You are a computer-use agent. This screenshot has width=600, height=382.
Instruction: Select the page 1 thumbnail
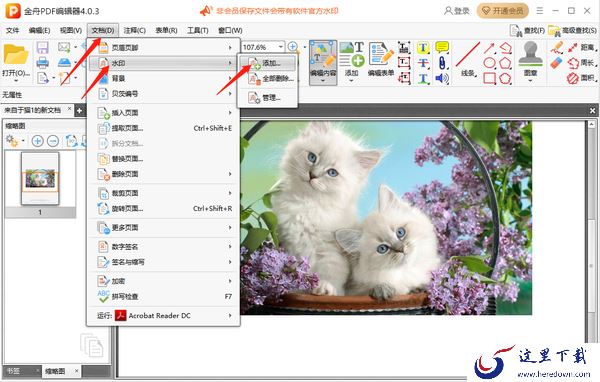(x=40, y=179)
